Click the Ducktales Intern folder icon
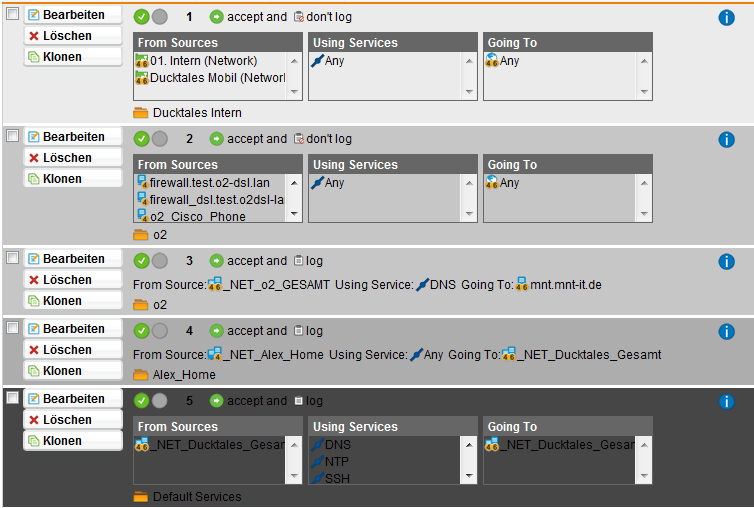 point(141,113)
